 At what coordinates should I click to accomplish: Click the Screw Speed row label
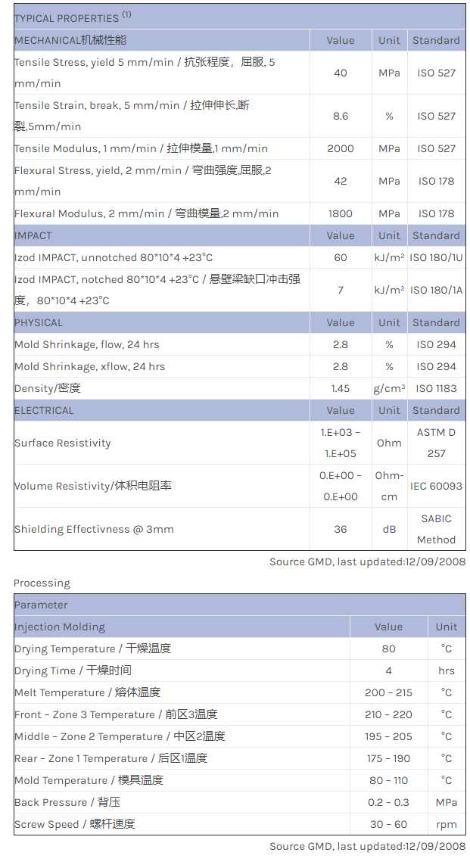[75, 824]
